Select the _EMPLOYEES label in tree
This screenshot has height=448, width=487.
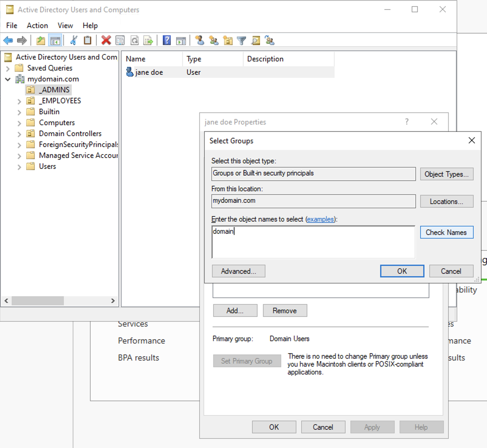point(60,100)
